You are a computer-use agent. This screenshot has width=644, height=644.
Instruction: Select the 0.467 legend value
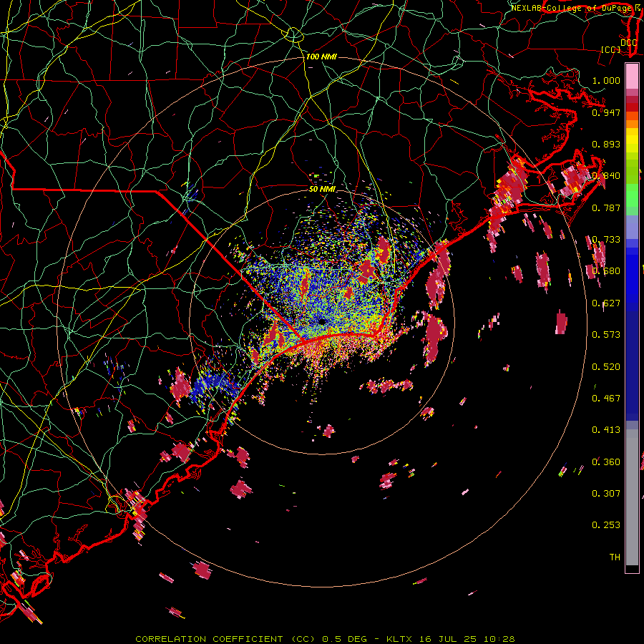[606, 399]
